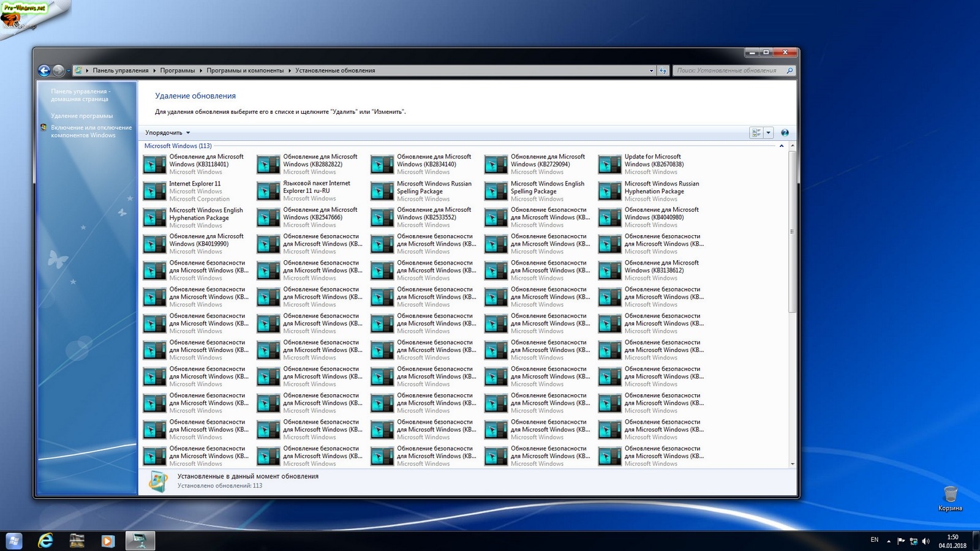The height and width of the screenshot is (551, 980).
Task: Select the Internet Explorer 11 update icon
Action: (x=154, y=191)
